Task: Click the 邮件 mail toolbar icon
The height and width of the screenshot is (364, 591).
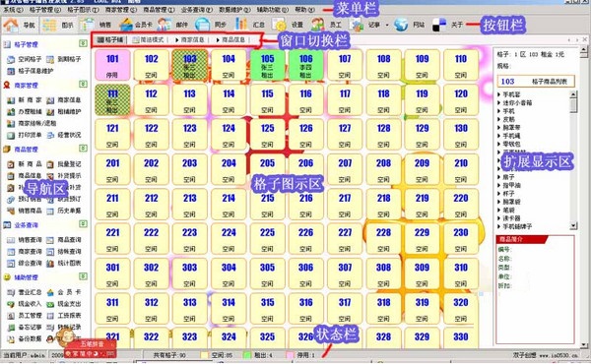Action: click(164, 25)
